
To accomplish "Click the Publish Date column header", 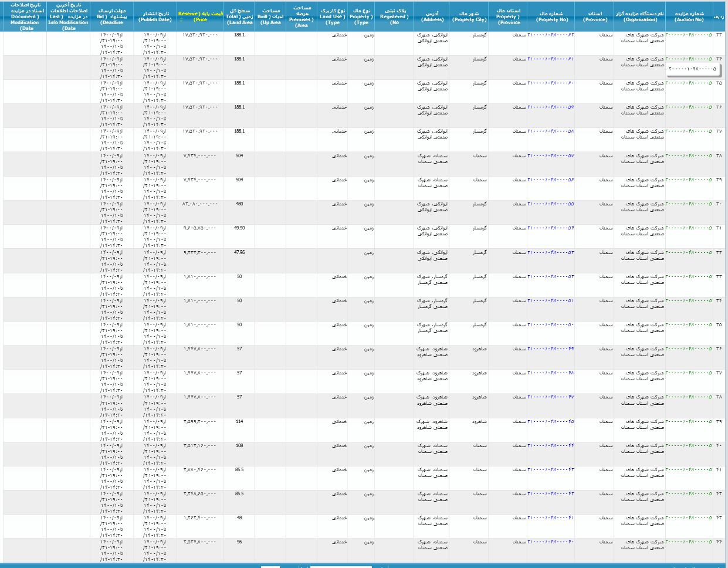I will click(155, 16).
